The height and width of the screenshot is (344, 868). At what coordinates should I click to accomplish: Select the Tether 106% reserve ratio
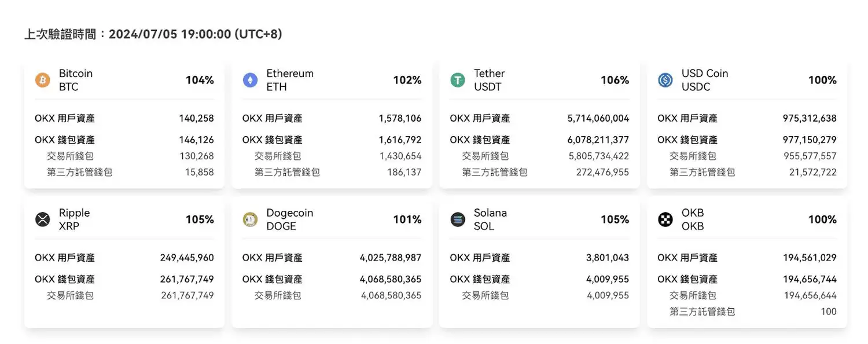615,80
